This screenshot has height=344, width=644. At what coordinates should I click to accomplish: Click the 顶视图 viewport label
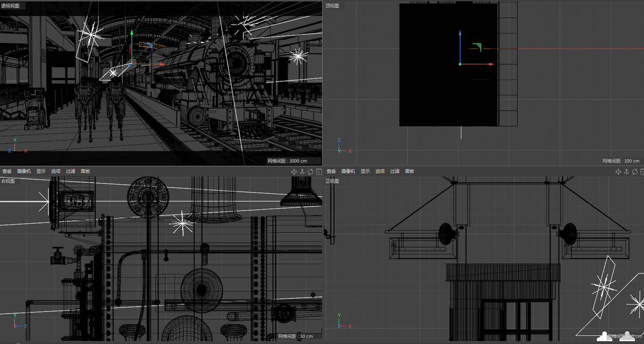[332, 6]
